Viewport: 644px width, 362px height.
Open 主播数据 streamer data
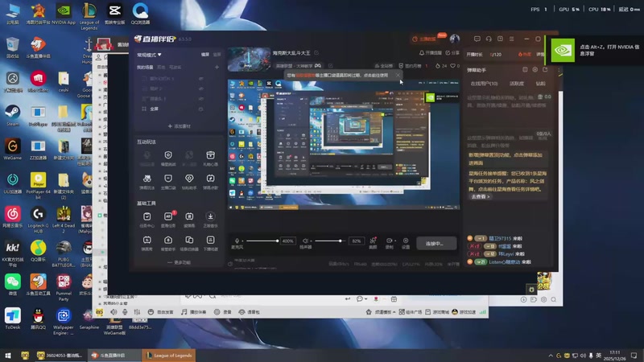424,39
